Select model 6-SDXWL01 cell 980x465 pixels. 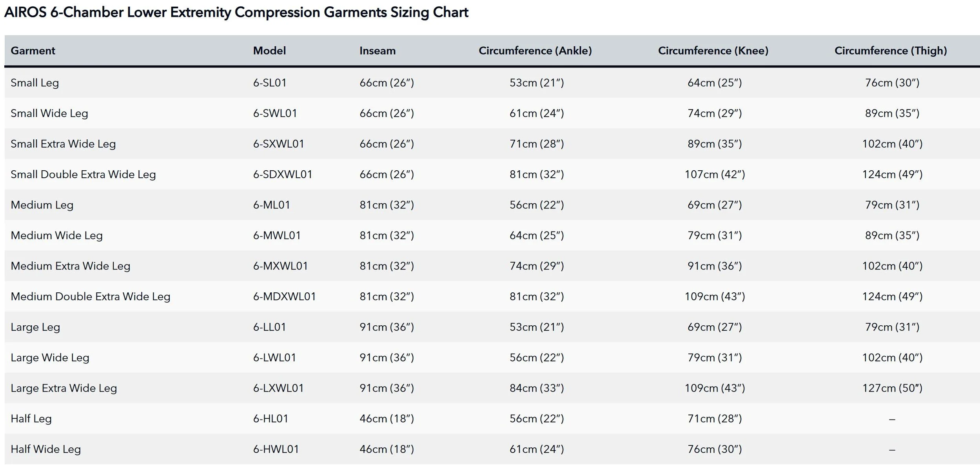point(283,174)
